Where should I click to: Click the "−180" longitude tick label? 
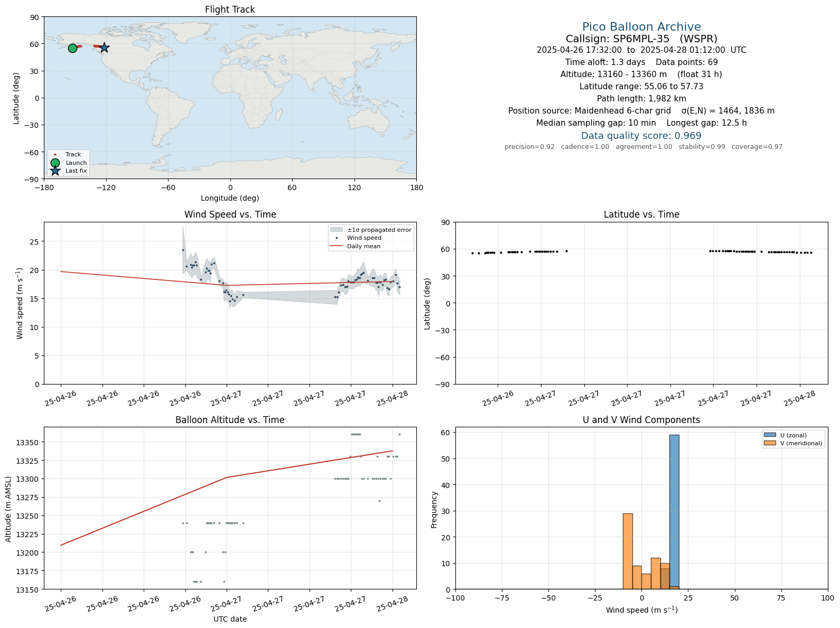[x=44, y=188]
